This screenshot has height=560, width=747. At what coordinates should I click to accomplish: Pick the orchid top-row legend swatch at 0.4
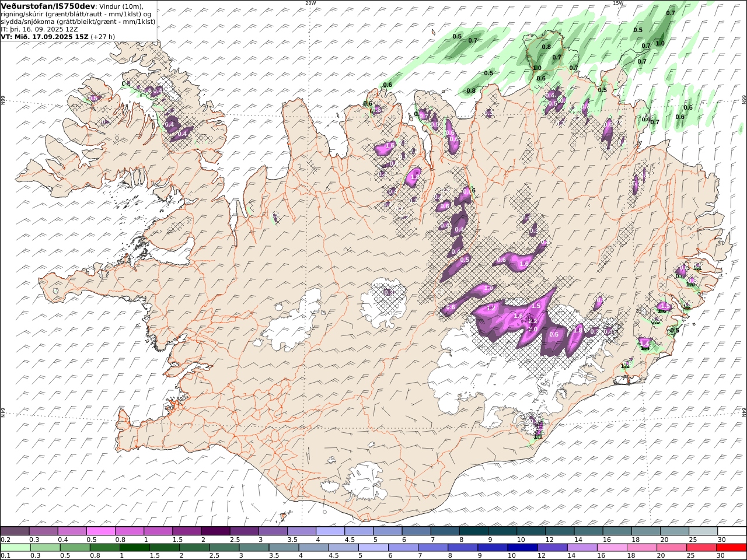pyautogui.click(x=72, y=531)
